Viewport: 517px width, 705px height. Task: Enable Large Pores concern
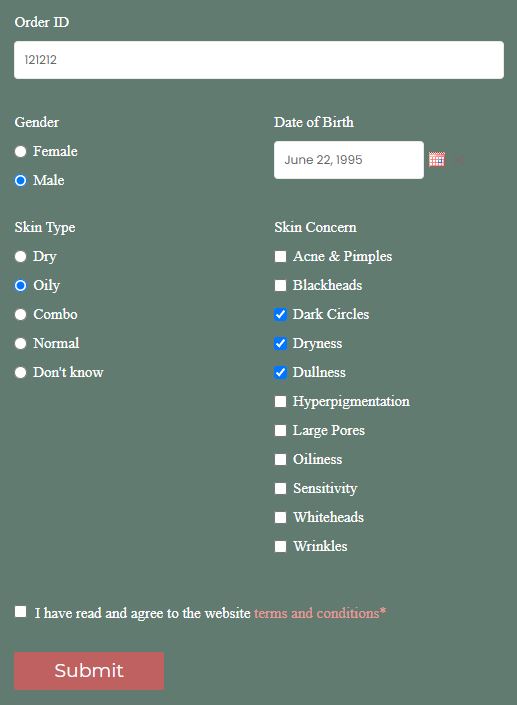pos(280,430)
